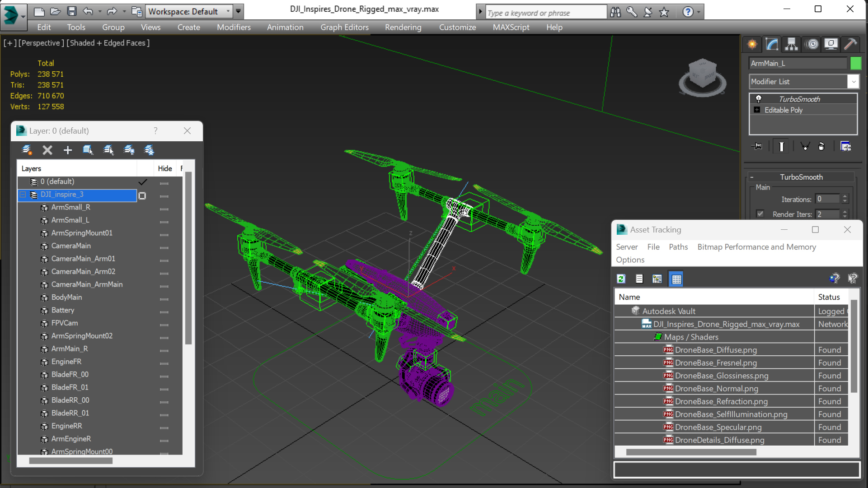868x488 pixels.
Task: Click the Pin Stack icon
Action: [757, 146]
